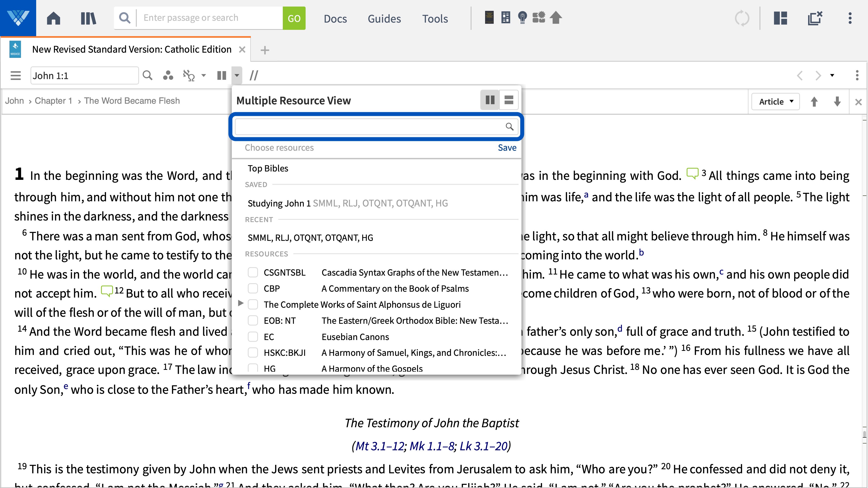Open the Library icon

coord(89,18)
